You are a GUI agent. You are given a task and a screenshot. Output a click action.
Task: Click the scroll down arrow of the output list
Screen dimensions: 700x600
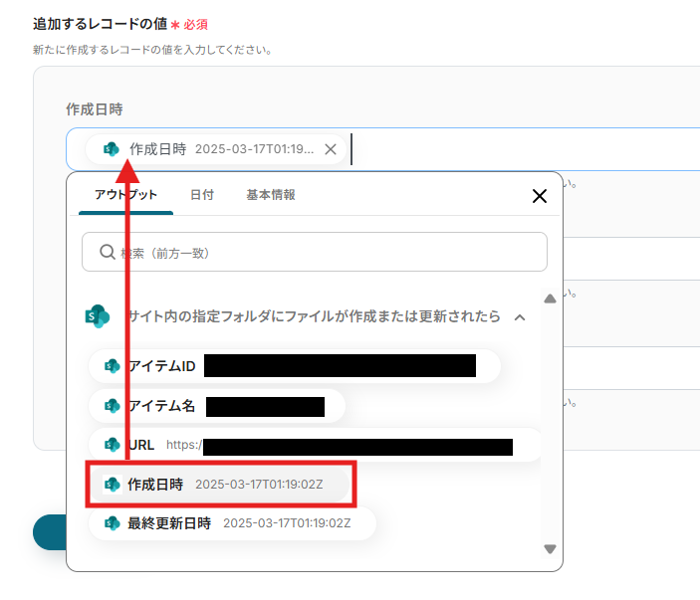[550, 548]
